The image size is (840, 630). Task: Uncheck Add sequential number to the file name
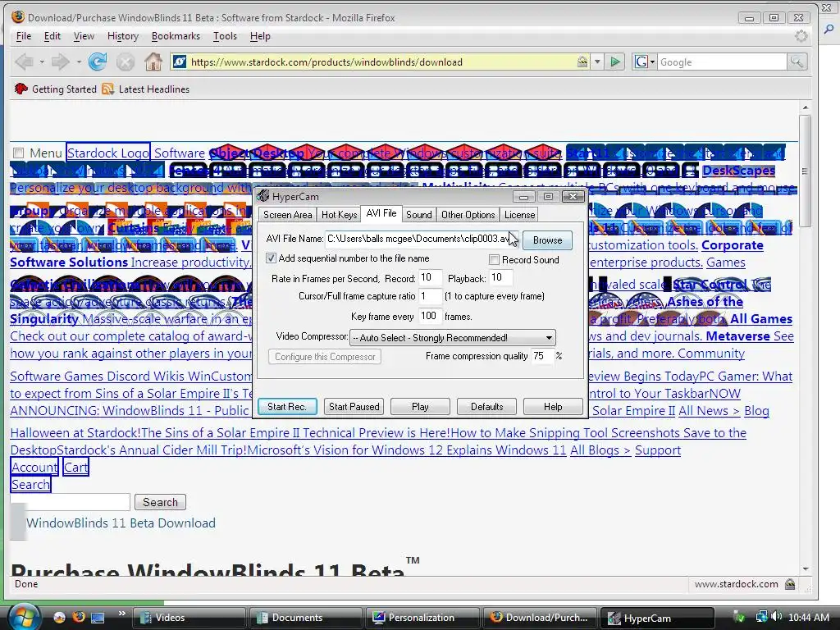pyautogui.click(x=271, y=258)
